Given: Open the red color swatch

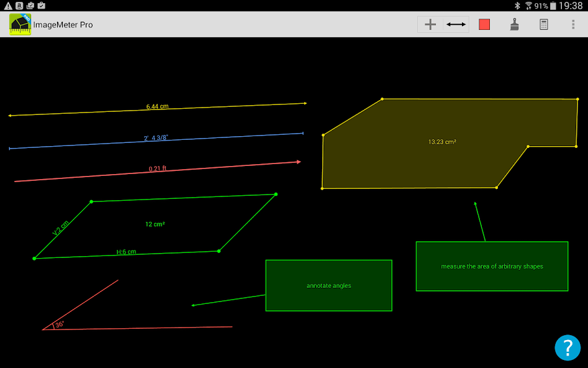Looking at the screenshot, I should click(484, 24).
